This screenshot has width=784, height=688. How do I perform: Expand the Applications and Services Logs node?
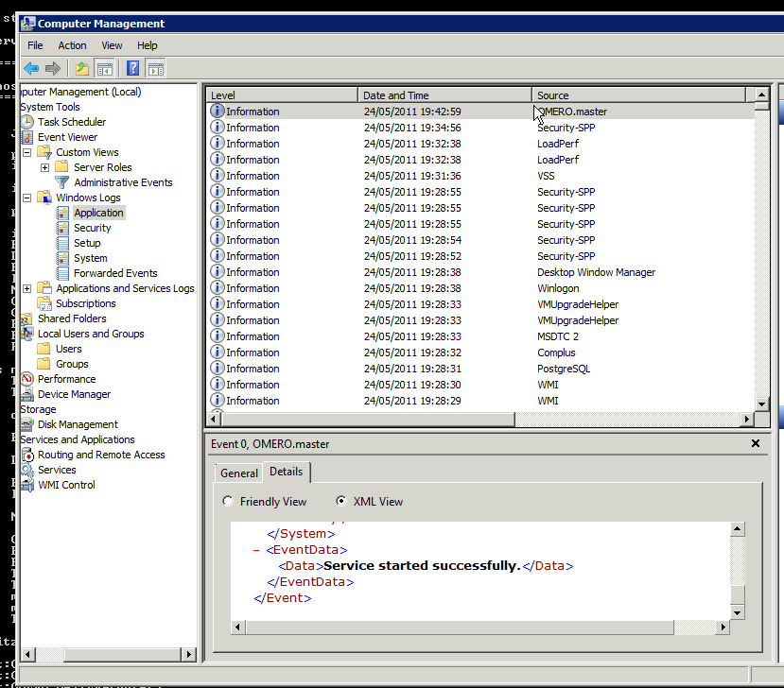pyautogui.click(x=27, y=288)
